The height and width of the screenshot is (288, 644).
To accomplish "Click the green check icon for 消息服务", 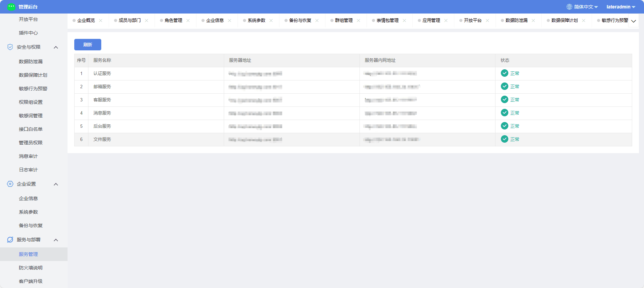I will [505, 113].
